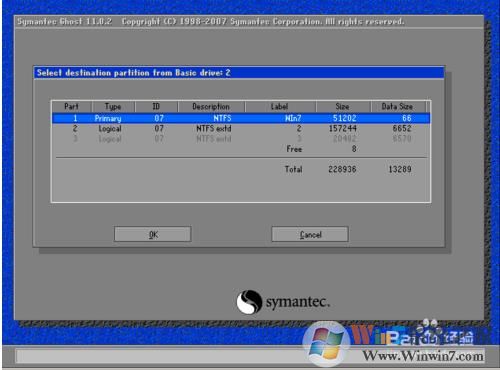Screen dimensions: 500x370
Task: Click the Part column header
Action: [x=72, y=107]
